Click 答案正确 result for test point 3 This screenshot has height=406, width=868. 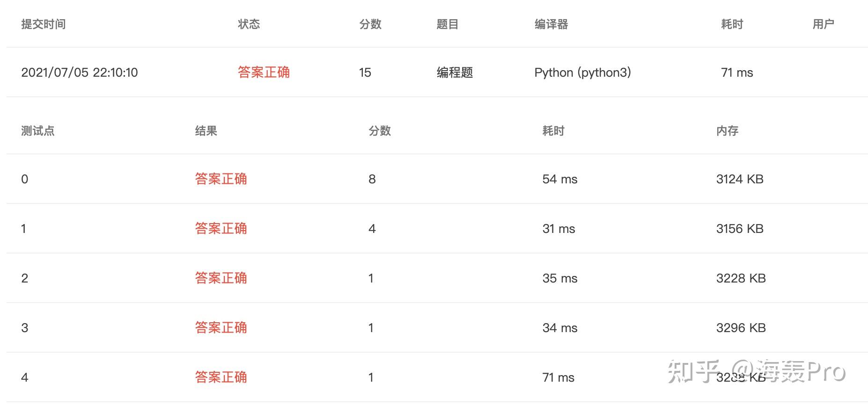click(221, 328)
